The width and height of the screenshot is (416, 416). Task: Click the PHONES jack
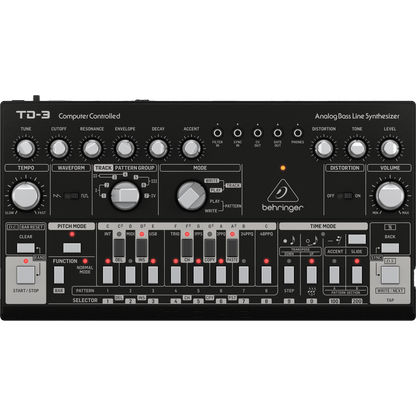(297, 133)
